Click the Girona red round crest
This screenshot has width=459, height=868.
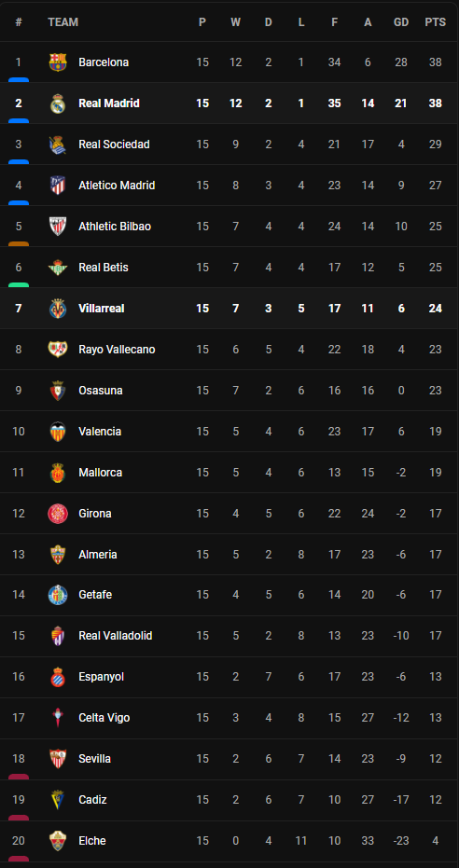58,513
